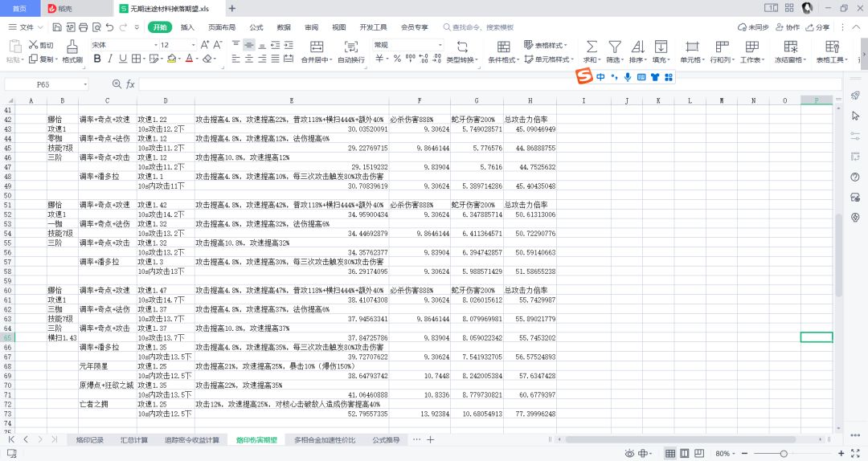
Task: Open the font size dropdown showing 12
Action: pos(193,45)
